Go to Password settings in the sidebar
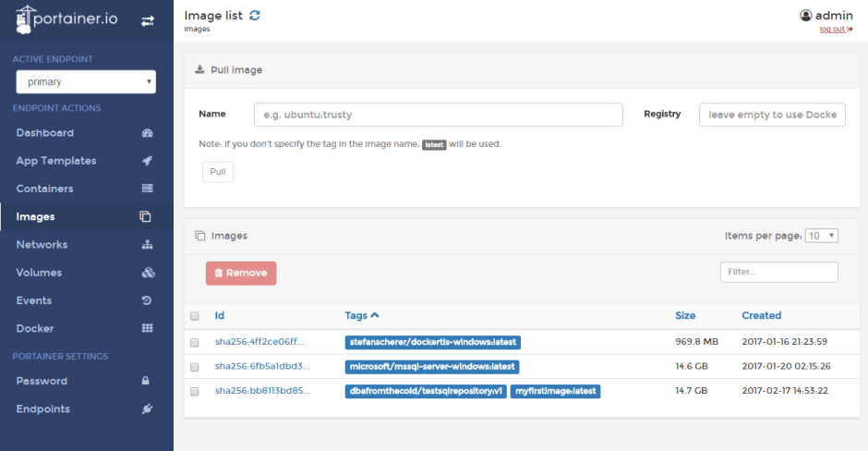 (42, 381)
